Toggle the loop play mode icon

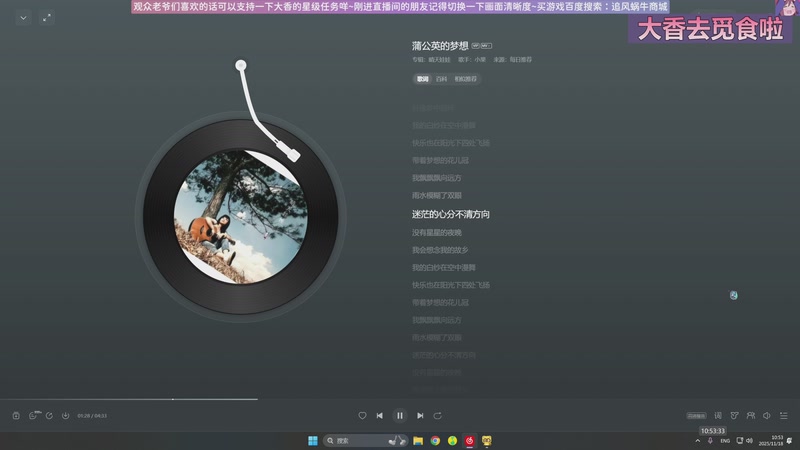click(x=437, y=415)
